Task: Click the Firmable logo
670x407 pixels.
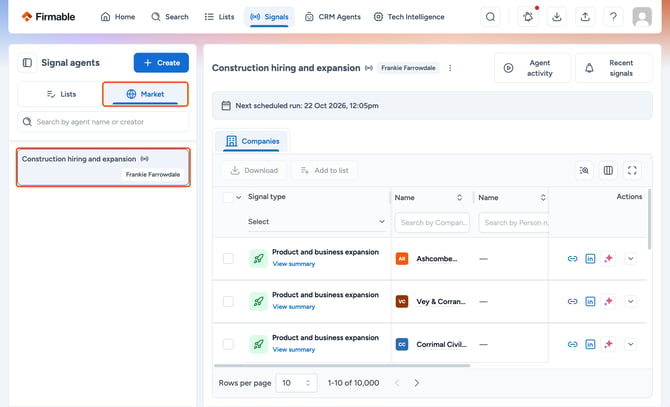Action: (48, 17)
